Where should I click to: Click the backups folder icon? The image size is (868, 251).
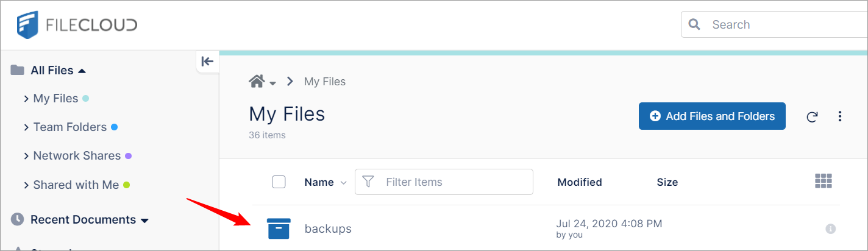279,229
